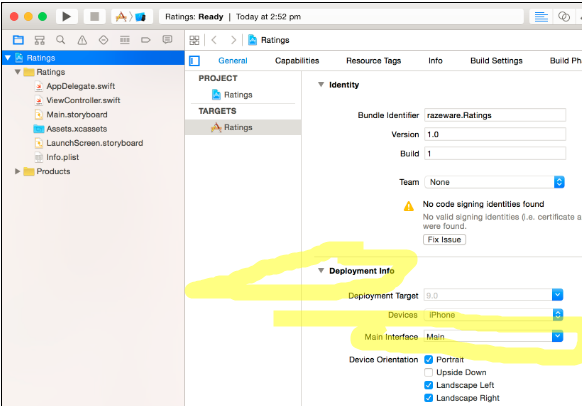The image size is (582, 406).
Task: Collapse the Identity section
Action: 321,85
